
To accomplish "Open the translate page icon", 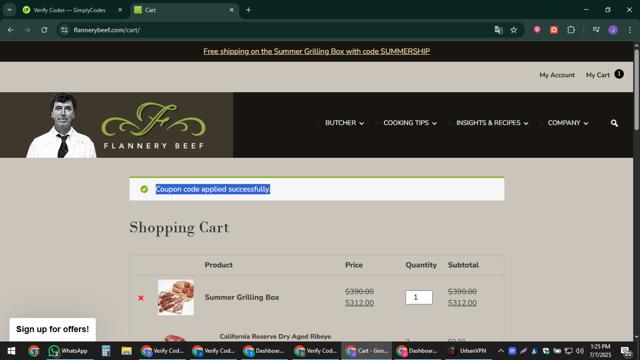I will click(498, 30).
